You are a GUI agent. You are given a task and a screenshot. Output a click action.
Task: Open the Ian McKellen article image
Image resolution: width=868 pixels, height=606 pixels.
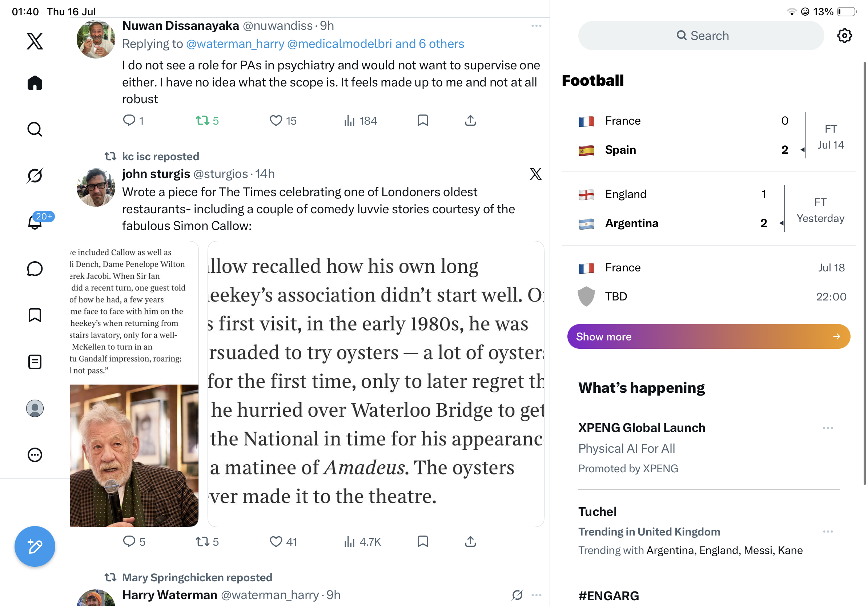pos(134,384)
